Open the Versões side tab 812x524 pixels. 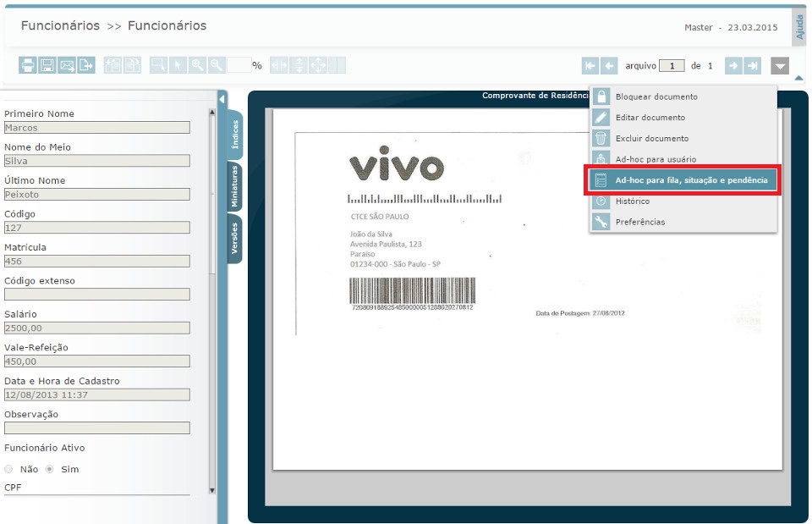click(234, 239)
